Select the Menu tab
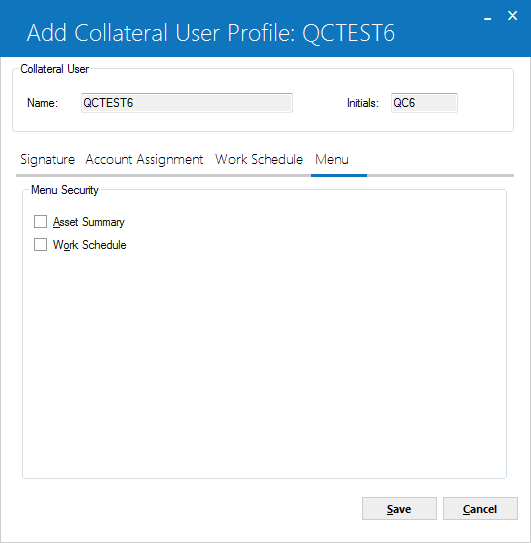Screen dimensions: 531x543 coord(332,160)
